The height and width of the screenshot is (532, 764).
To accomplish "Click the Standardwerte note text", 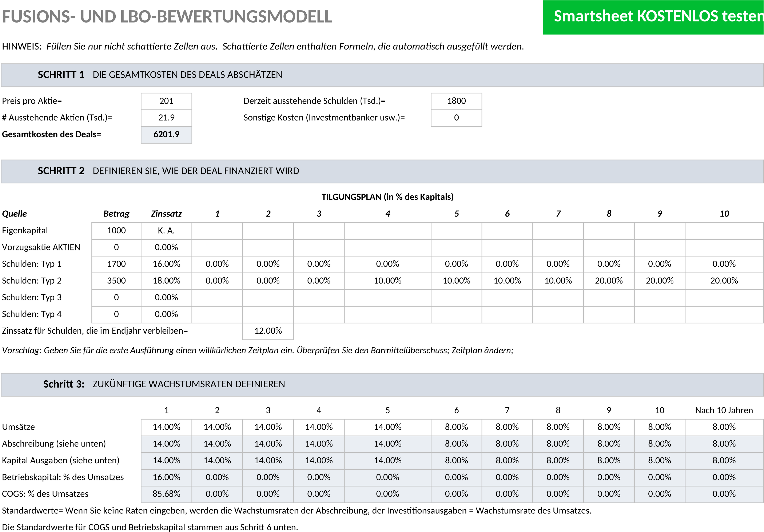I will (297, 511).
